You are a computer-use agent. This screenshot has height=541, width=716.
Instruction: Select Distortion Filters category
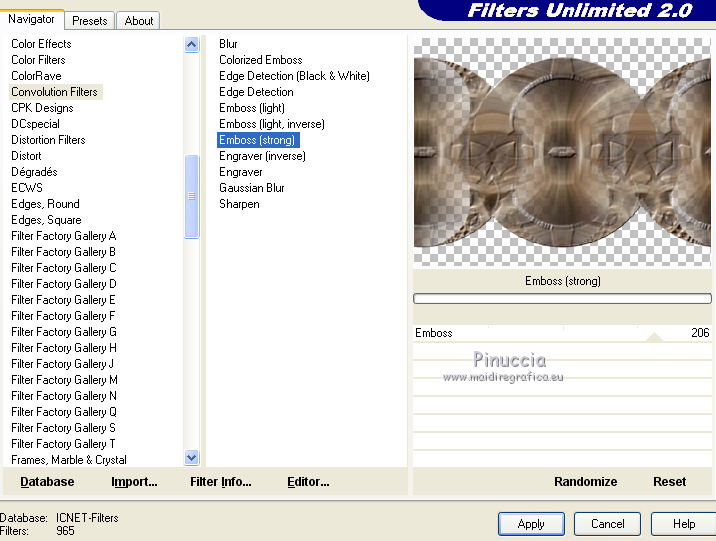click(x=48, y=140)
